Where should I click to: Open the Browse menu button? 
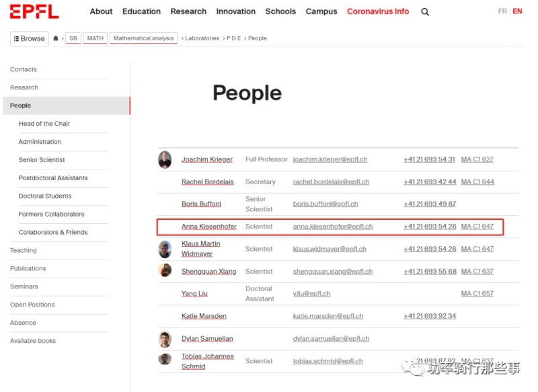coord(30,38)
